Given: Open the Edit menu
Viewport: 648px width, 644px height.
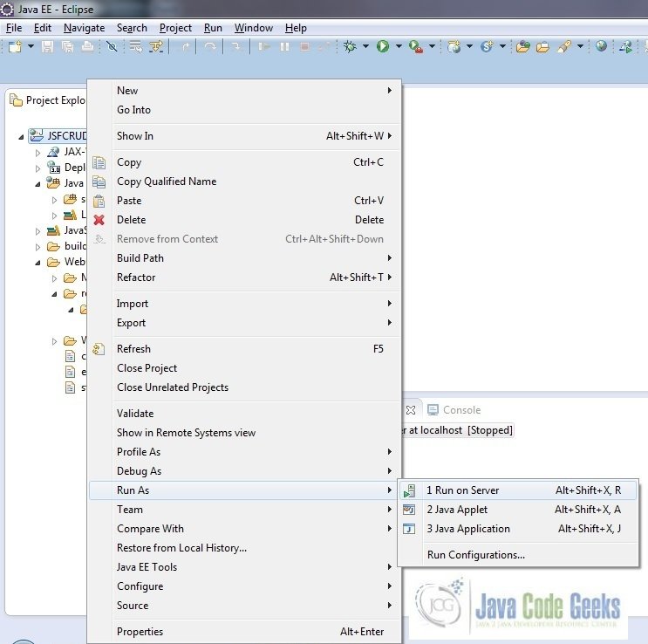Looking at the screenshot, I should pyautogui.click(x=43, y=28).
